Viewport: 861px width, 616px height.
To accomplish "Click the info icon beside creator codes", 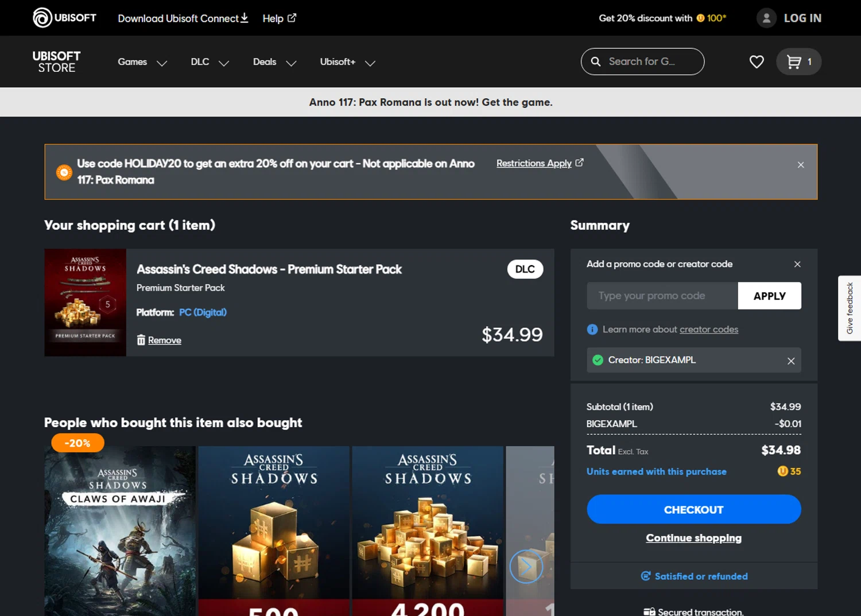I will coord(592,330).
